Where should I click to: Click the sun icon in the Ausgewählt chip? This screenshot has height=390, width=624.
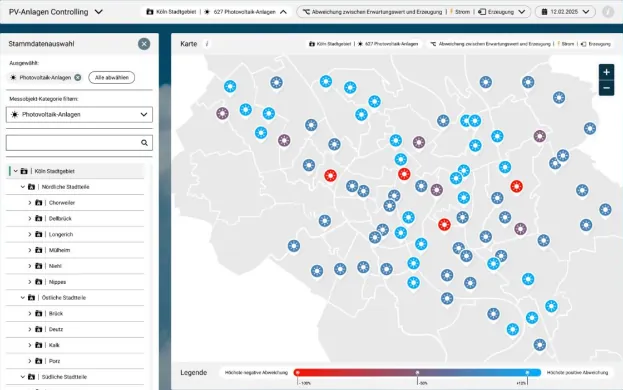13,78
